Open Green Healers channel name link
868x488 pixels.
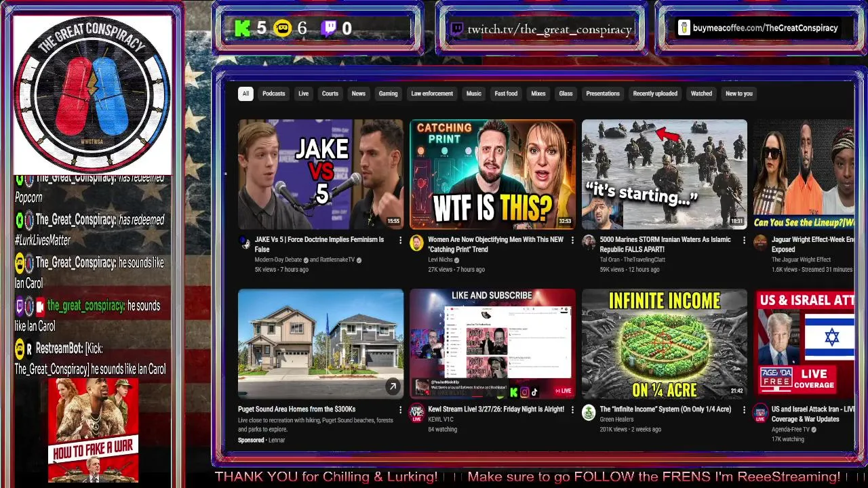(616, 420)
